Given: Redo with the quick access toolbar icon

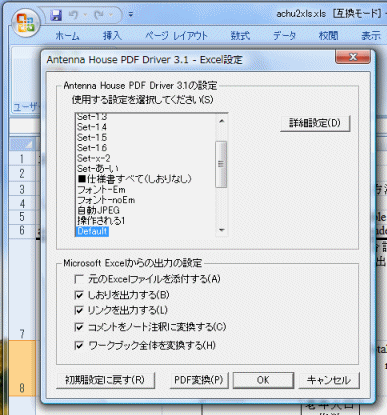Looking at the screenshot, I should [99, 15].
